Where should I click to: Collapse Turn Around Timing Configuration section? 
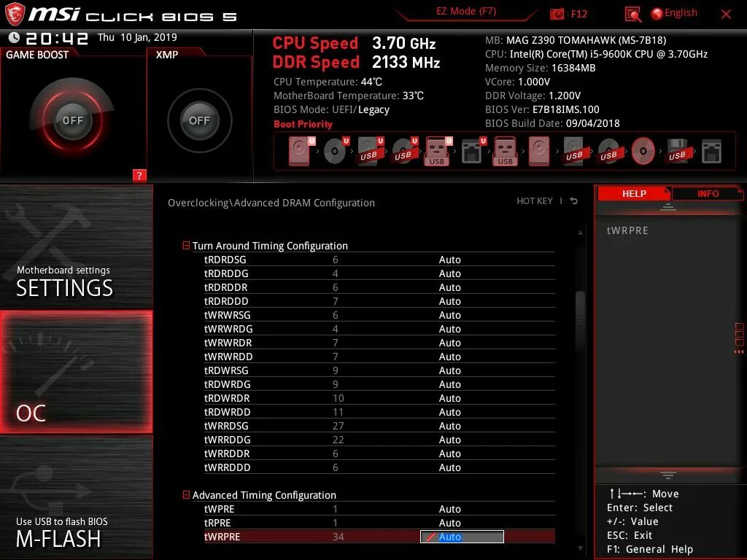point(186,245)
